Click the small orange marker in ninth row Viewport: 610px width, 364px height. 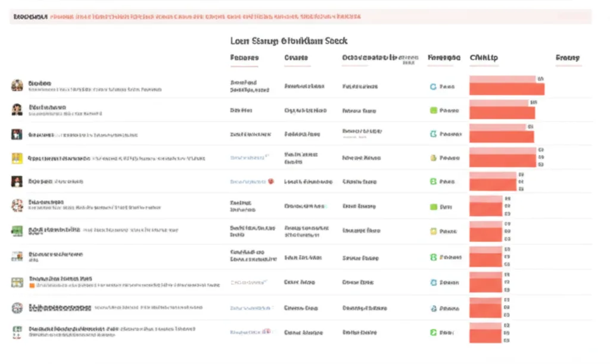[x=32, y=286]
